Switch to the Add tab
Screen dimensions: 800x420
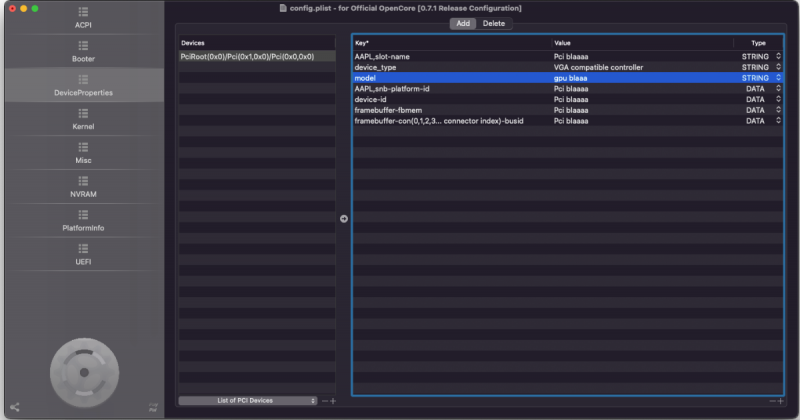[463, 23]
